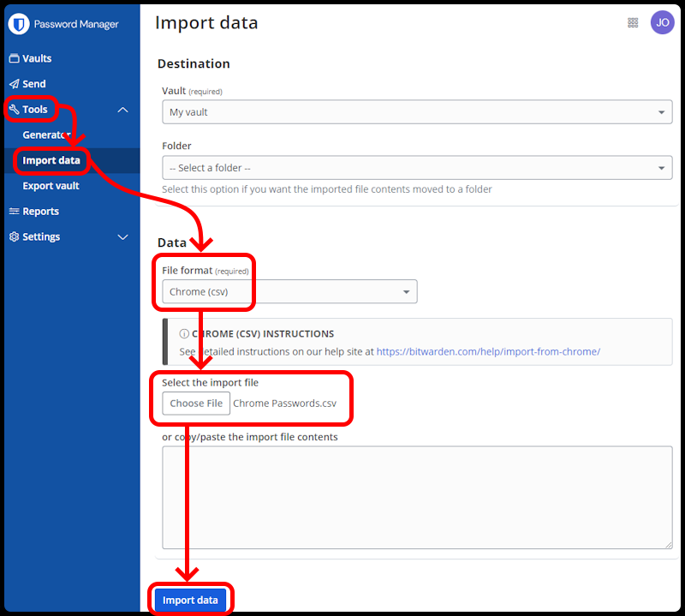The width and height of the screenshot is (685, 616).
Task: Click the Destination section heading
Action: (194, 64)
